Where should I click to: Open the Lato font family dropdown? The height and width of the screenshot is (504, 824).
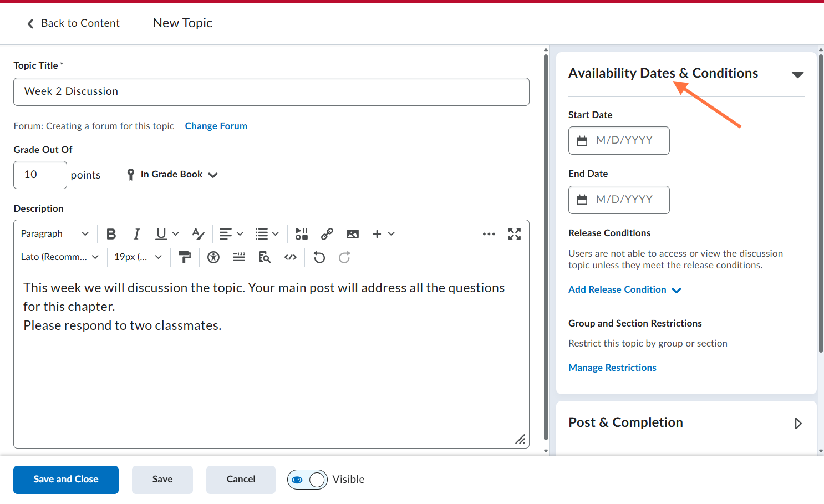click(x=59, y=257)
